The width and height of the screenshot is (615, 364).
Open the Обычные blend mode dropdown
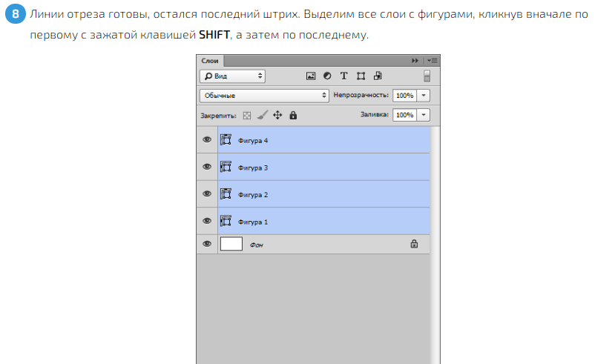(264, 96)
